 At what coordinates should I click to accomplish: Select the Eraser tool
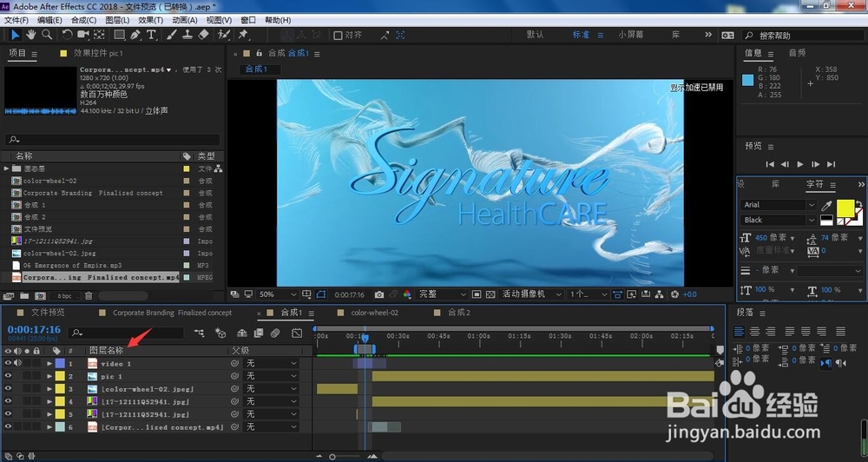click(x=203, y=35)
